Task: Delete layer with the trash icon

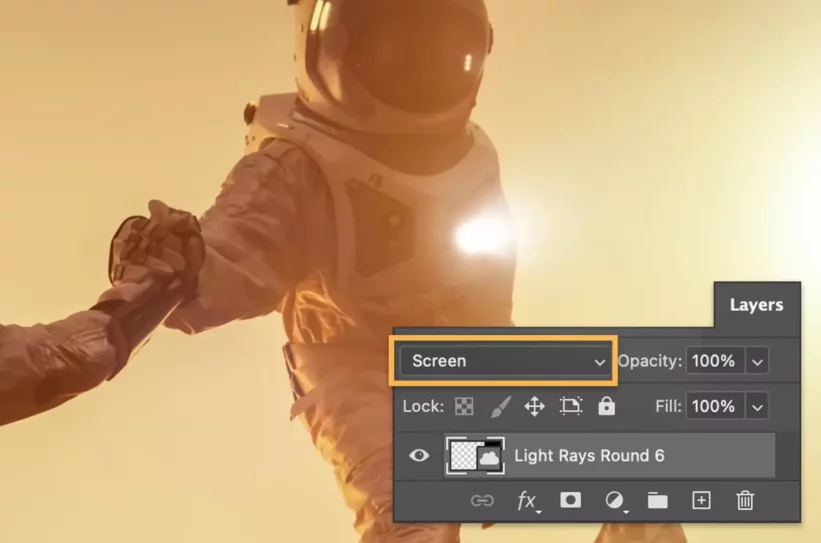Action: point(745,501)
